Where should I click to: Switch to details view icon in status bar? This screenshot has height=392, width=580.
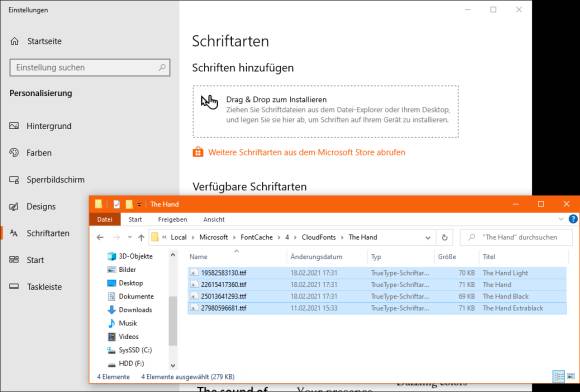tap(558, 377)
